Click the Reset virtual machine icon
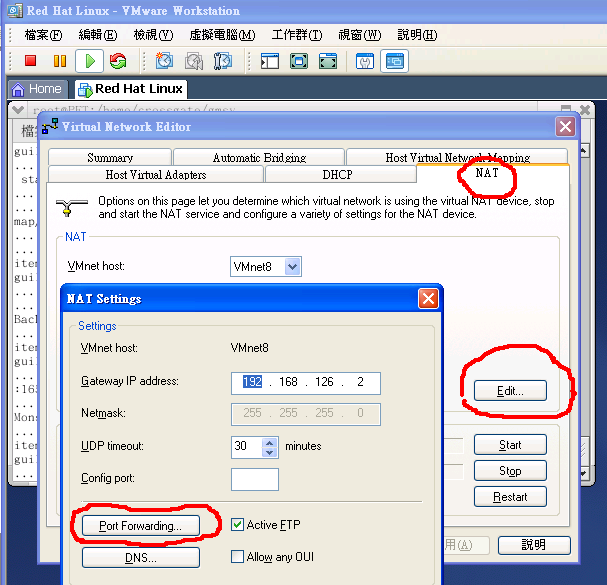The image size is (607, 585). [x=118, y=61]
